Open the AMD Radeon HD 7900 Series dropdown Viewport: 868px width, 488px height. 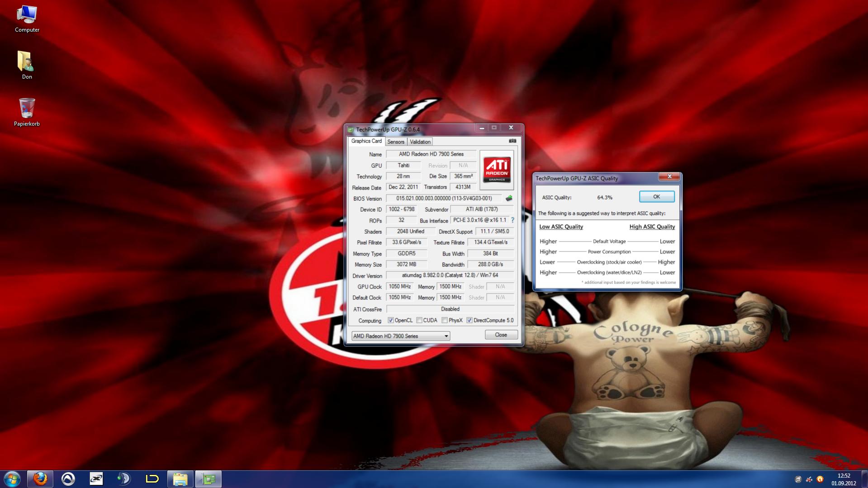coord(401,336)
